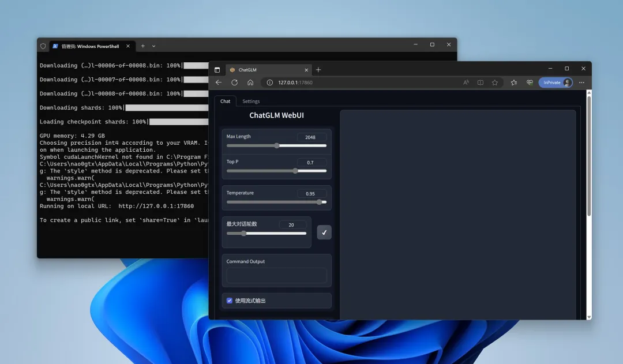The image size is (623, 364).
Task: Click the Command Output text box
Action: point(276,275)
